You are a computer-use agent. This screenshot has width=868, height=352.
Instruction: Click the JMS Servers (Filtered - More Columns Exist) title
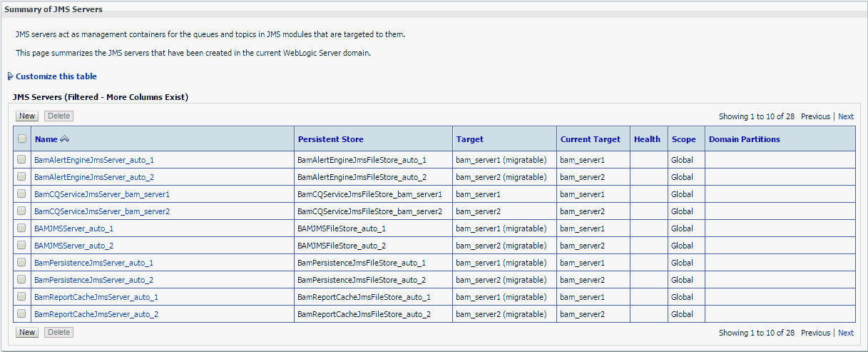[x=101, y=96]
